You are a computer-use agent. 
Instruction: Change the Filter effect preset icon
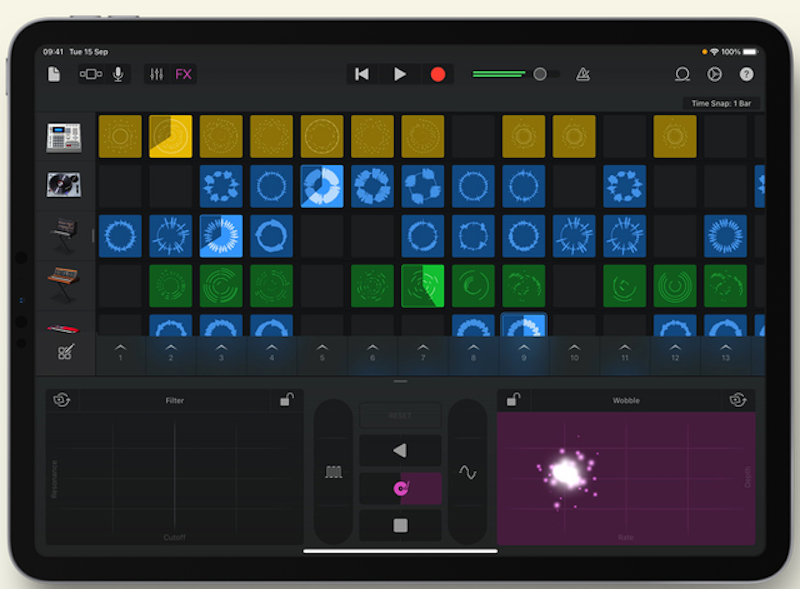62,400
